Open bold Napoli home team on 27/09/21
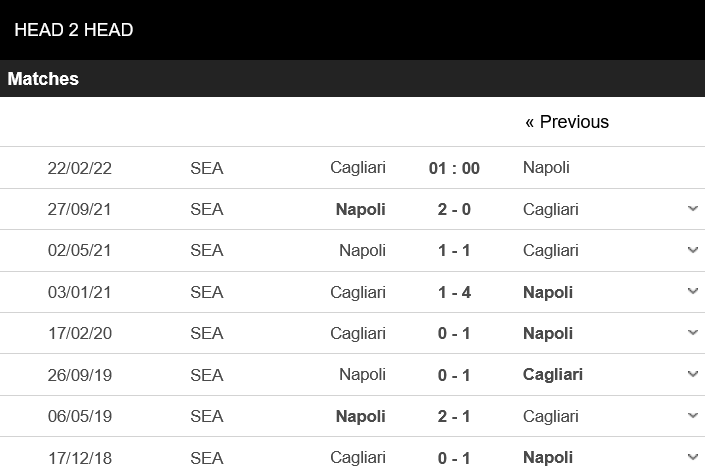The width and height of the screenshot is (705, 470). coord(361,209)
